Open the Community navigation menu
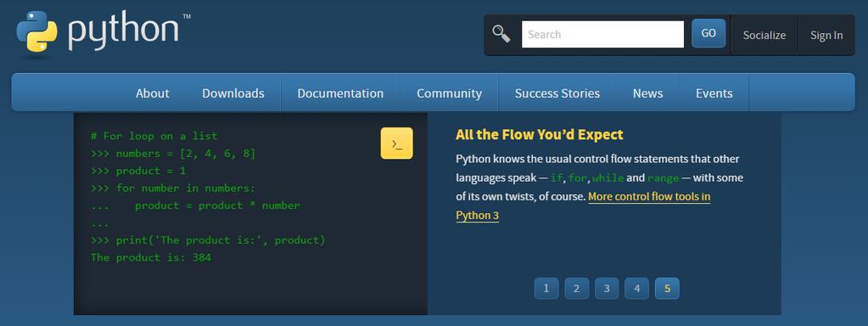This screenshot has width=868, height=326. pyautogui.click(x=449, y=93)
